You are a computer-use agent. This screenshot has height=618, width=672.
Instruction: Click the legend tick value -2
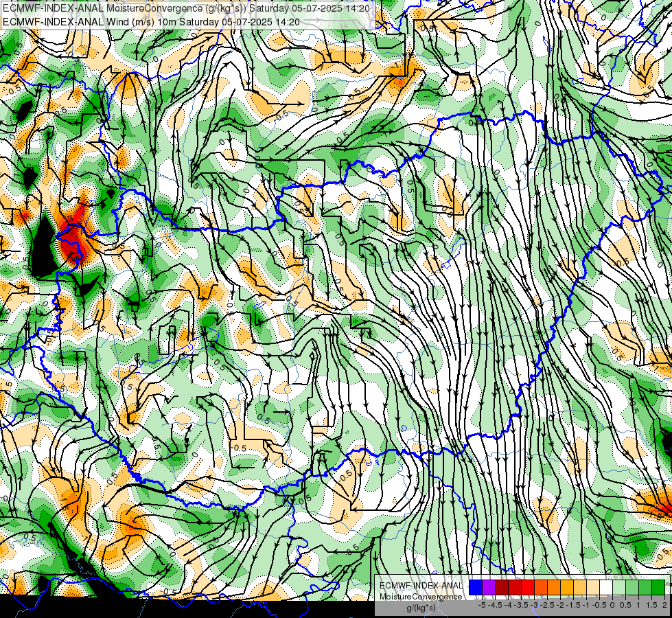point(560,605)
